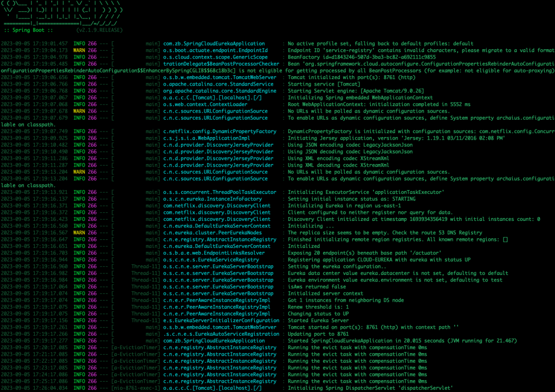
Task: Click 'Using JSON encoding codec LegacyJacksonJson'
Action: [350, 145]
